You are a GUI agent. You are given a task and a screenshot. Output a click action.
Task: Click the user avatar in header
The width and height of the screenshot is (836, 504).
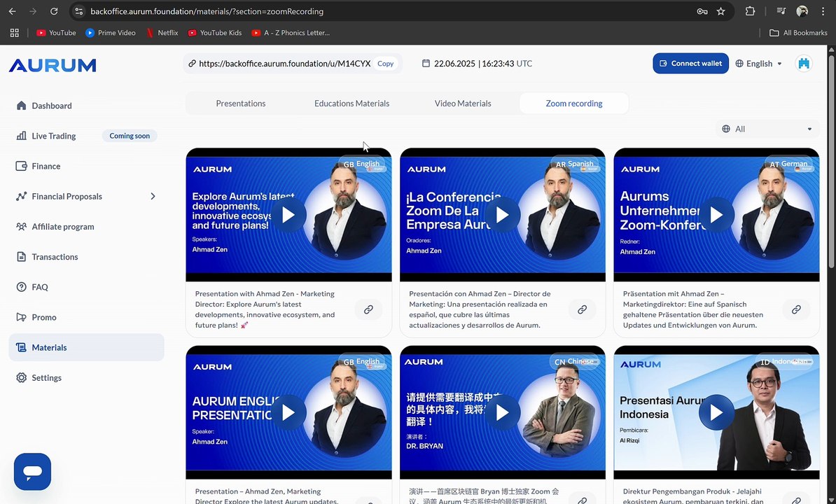tap(804, 64)
